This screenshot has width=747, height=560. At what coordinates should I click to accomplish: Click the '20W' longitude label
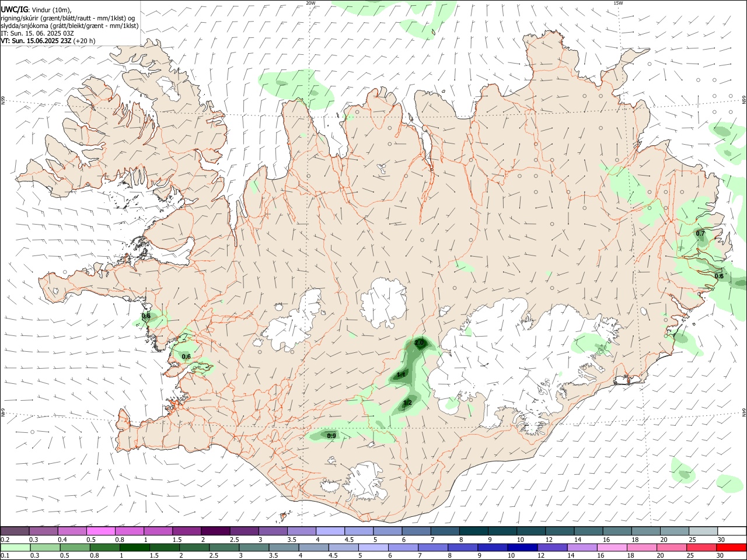pyautogui.click(x=310, y=3)
